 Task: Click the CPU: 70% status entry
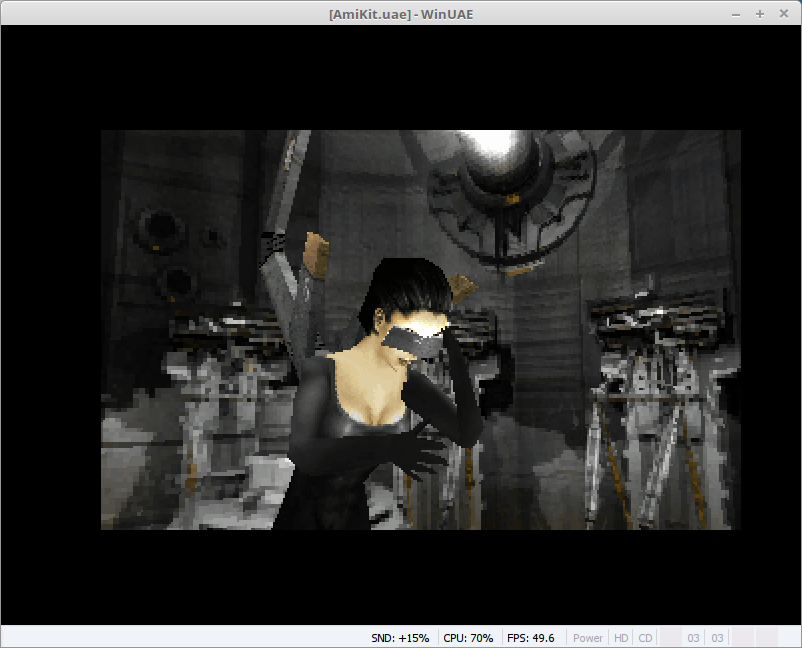(x=468, y=638)
